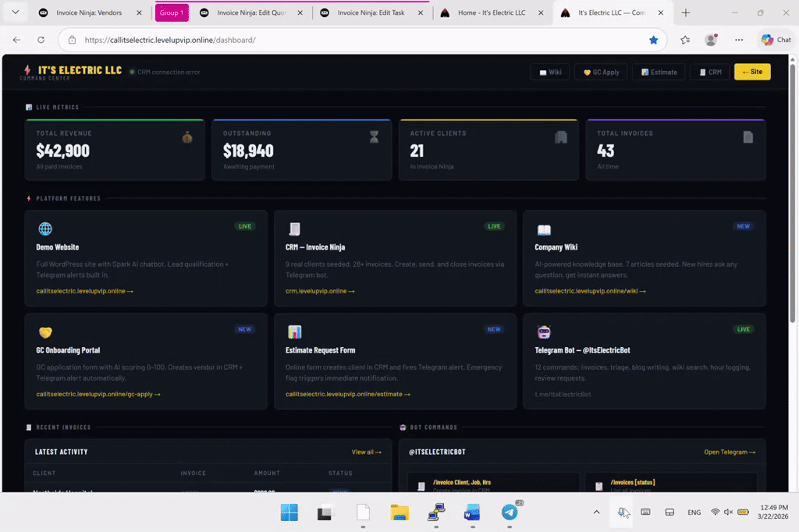Open a new browser tab
799x532 pixels.
(685, 12)
